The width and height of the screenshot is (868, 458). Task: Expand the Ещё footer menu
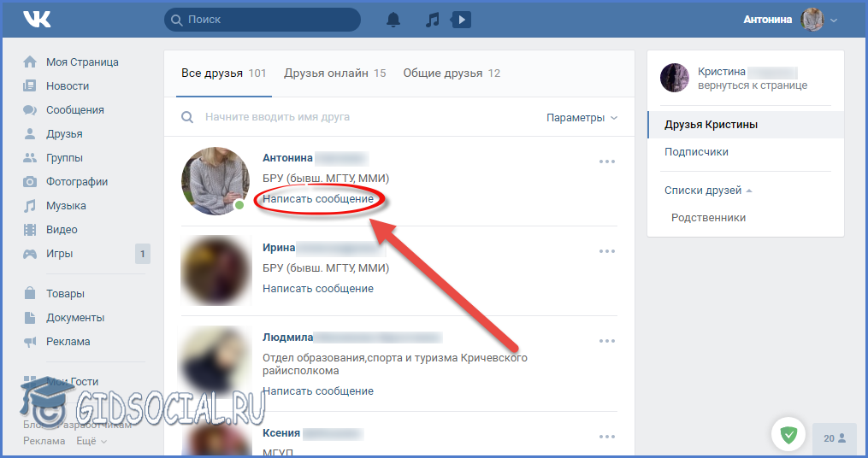point(92,441)
